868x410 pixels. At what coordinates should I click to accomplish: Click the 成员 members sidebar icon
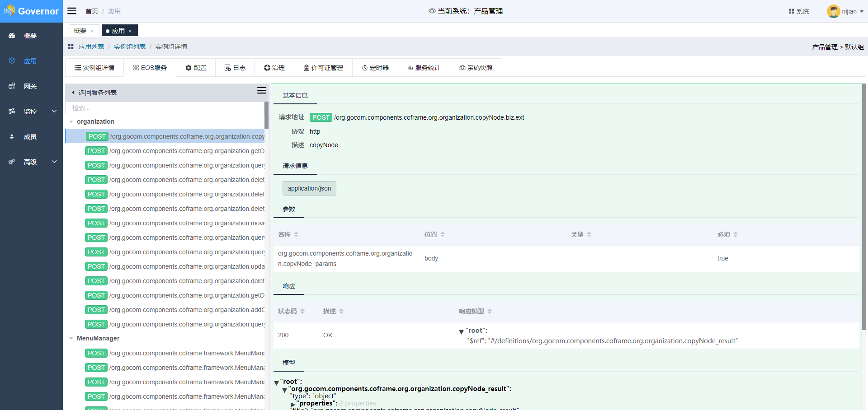(x=12, y=137)
